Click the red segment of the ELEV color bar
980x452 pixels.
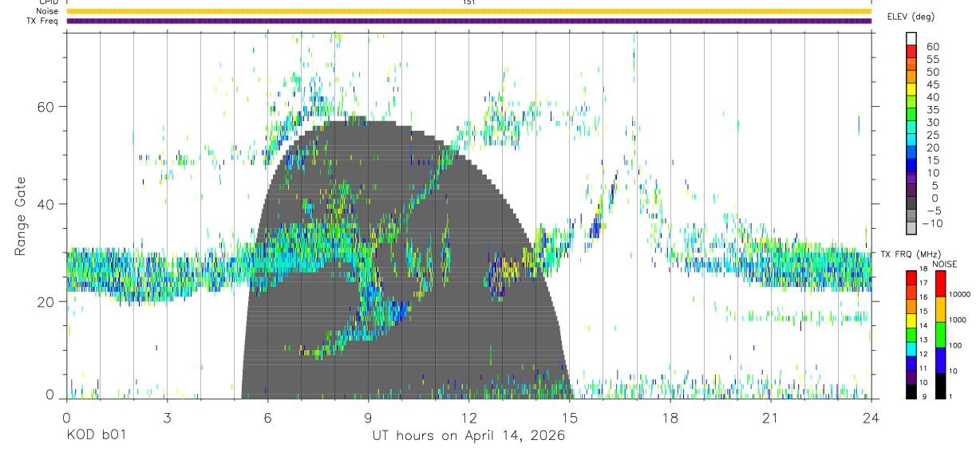(912, 52)
